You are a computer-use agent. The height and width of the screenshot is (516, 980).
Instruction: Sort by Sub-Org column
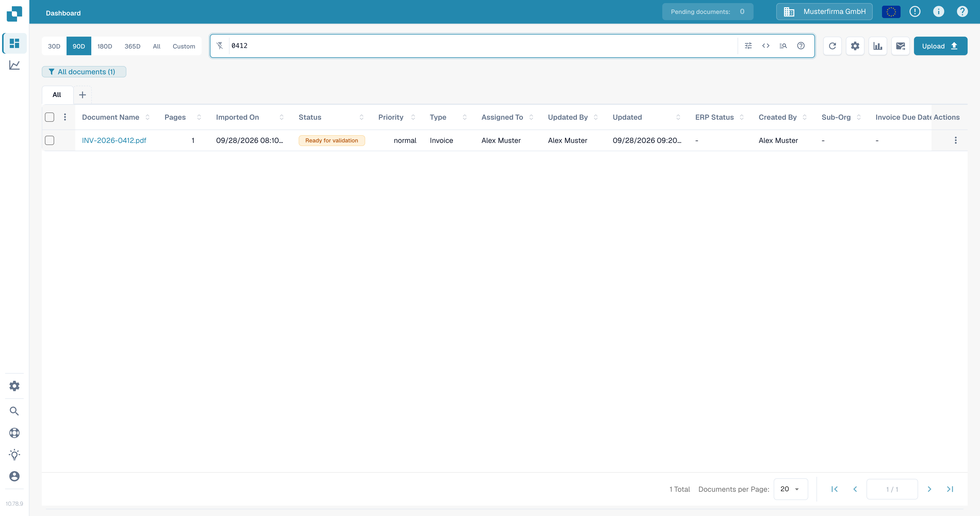click(x=859, y=117)
